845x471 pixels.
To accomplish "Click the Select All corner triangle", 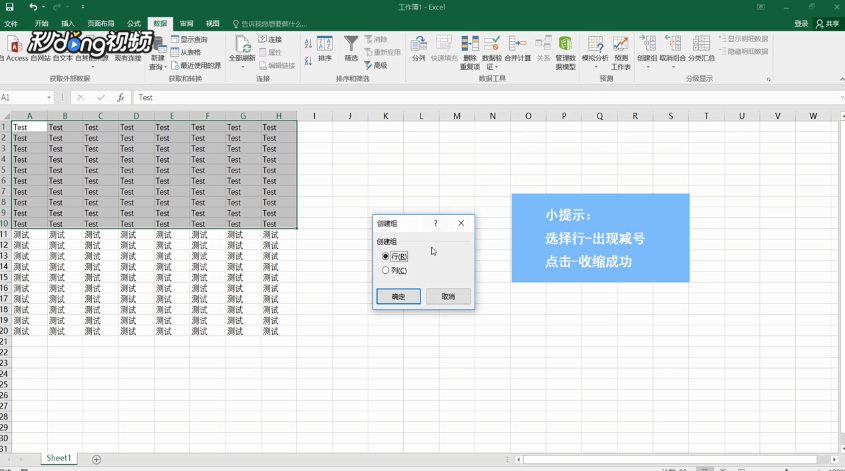I will tap(6, 116).
